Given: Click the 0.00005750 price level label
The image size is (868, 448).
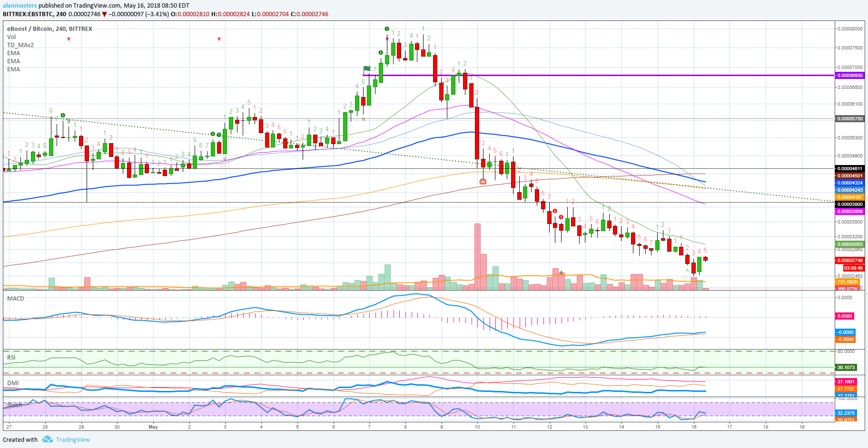Looking at the screenshot, I should (x=850, y=119).
